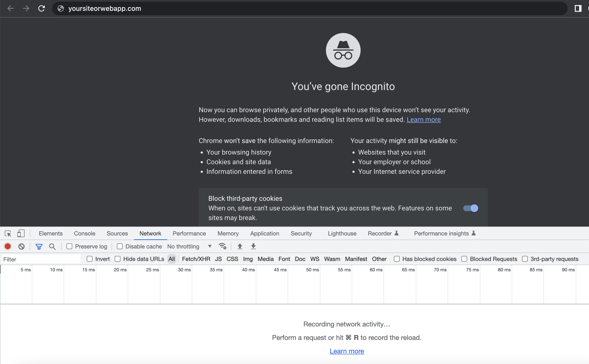589x364 pixels.
Task: Reload the page with the refresh icon
Action: tap(42, 8)
